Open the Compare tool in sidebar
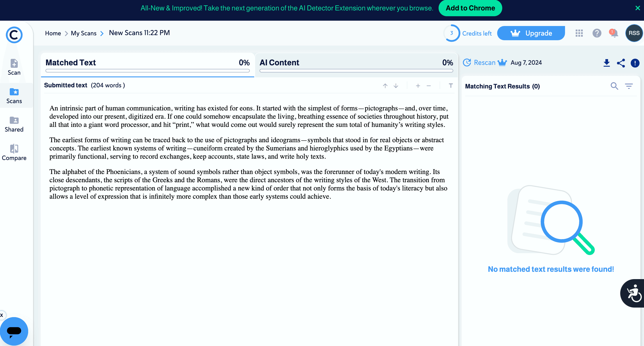 click(x=14, y=152)
